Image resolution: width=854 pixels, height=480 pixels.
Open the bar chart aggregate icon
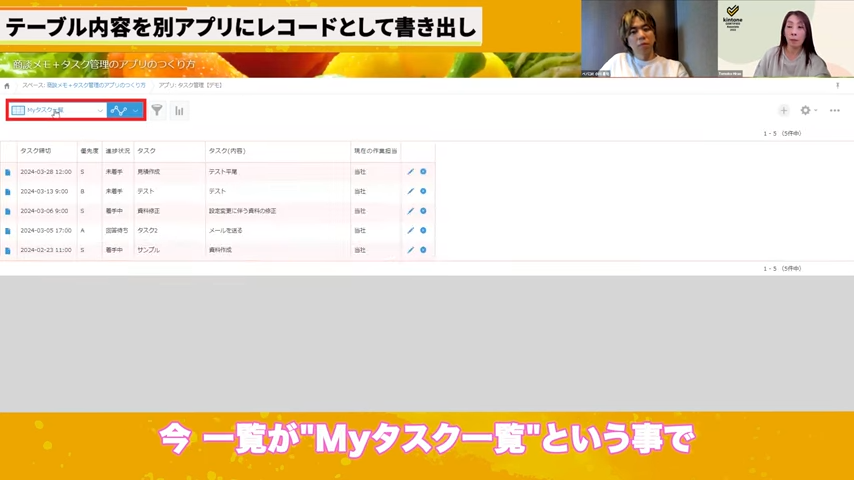pyautogui.click(x=179, y=111)
